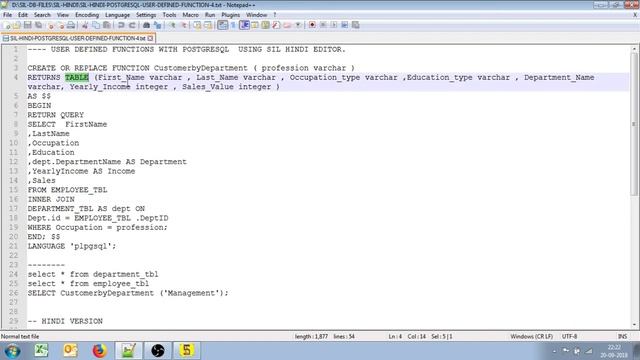
Task: Click the 'LANGUAGE 'plpgsql';' line
Action: pyautogui.click(x=72, y=246)
